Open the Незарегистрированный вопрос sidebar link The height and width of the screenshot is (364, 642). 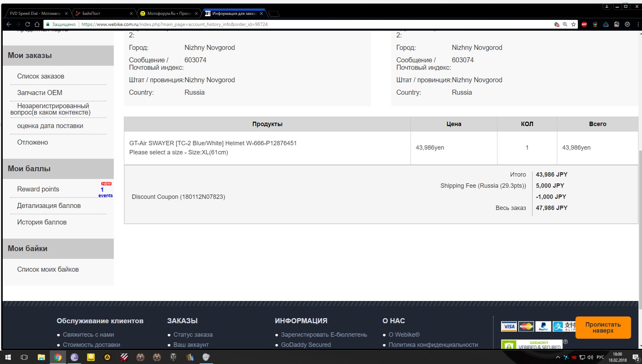[x=51, y=109]
